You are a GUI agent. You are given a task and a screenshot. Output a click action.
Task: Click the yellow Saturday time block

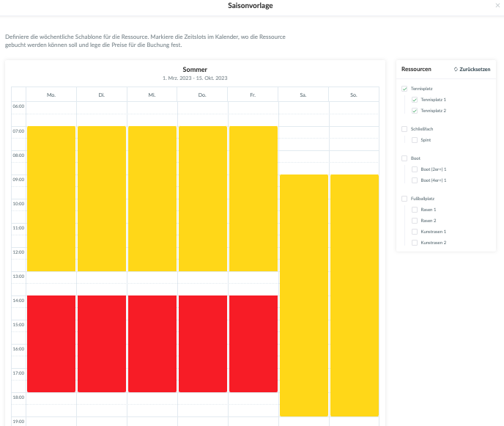coord(303,293)
